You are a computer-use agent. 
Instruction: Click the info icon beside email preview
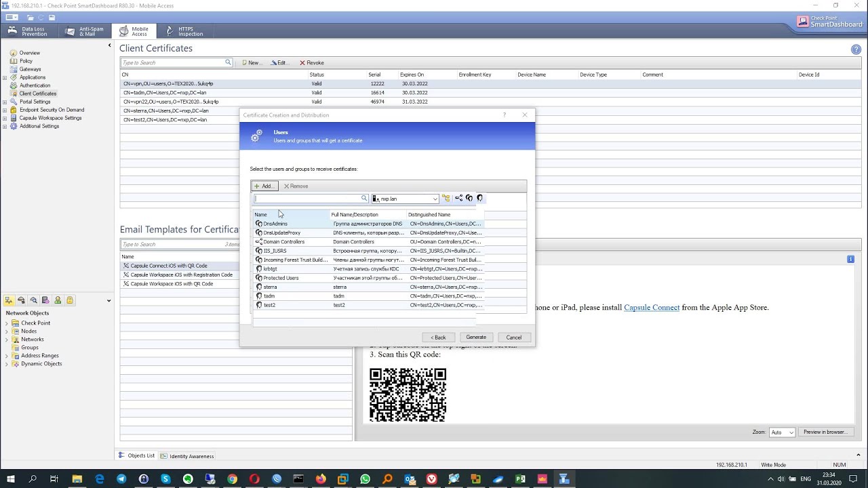coord(850,260)
